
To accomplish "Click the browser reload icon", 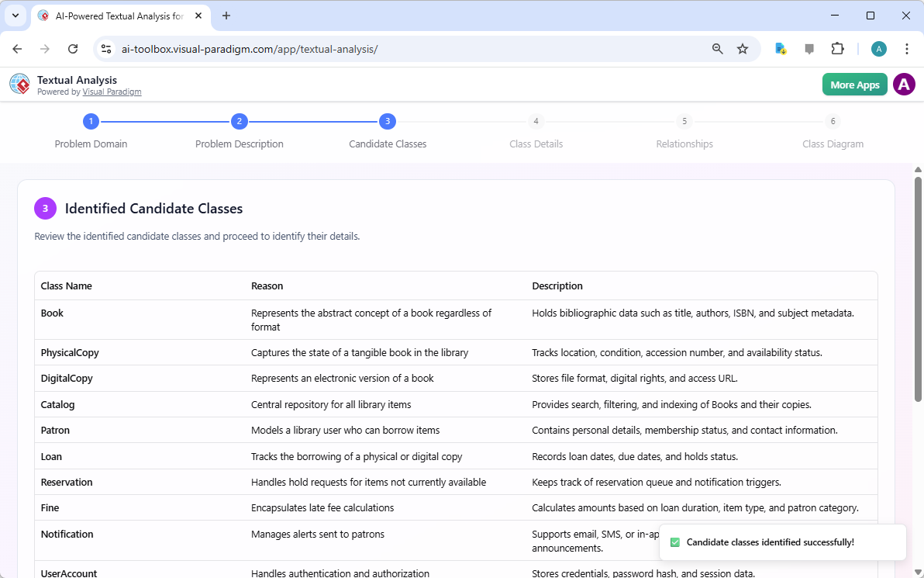I will (x=73, y=49).
